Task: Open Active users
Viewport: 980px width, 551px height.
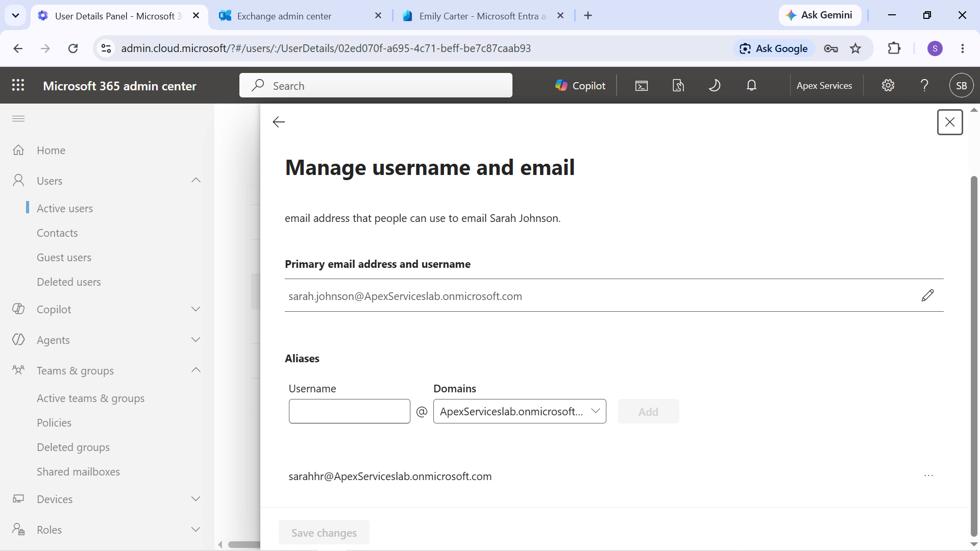Action: 65,209
